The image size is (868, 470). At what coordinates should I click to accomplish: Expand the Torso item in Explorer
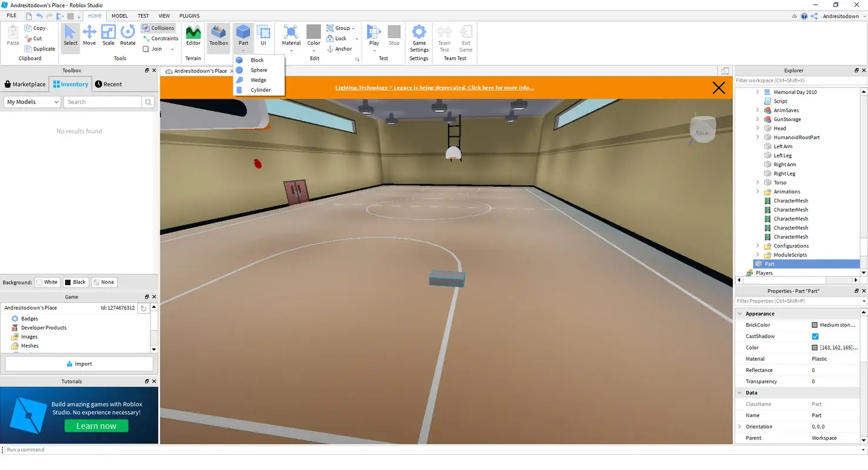[758, 182]
